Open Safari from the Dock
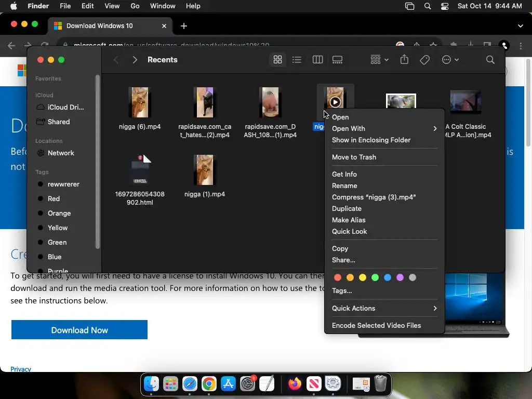Viewport: 532px width, 399px height. [190, 384]
